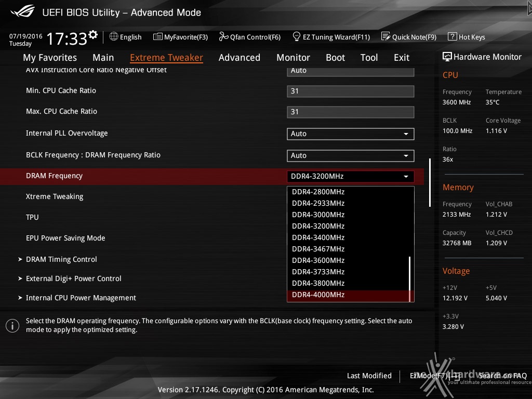Choose DDR4-3200MHz in the dropdown list

[x=348, y=226]
